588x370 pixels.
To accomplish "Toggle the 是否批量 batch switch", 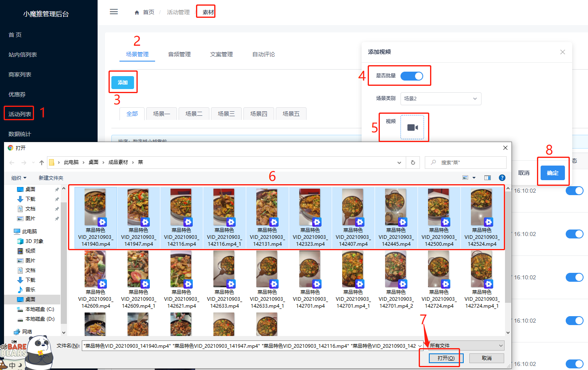I will click(x=411, y=76).
